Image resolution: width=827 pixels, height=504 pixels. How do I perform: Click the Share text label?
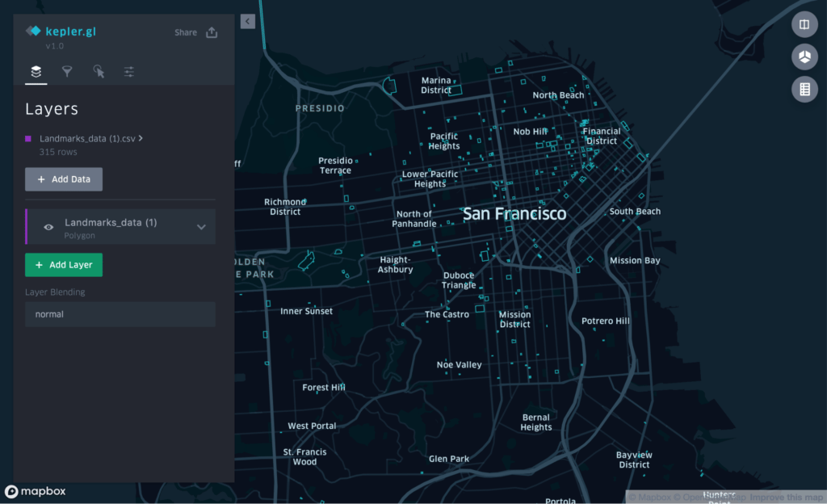point(186,32)
